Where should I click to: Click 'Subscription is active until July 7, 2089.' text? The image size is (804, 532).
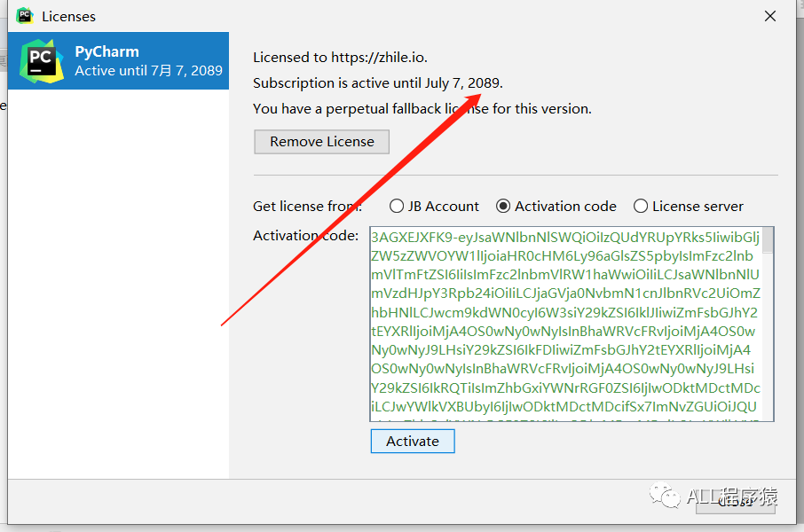click(378, 83)
